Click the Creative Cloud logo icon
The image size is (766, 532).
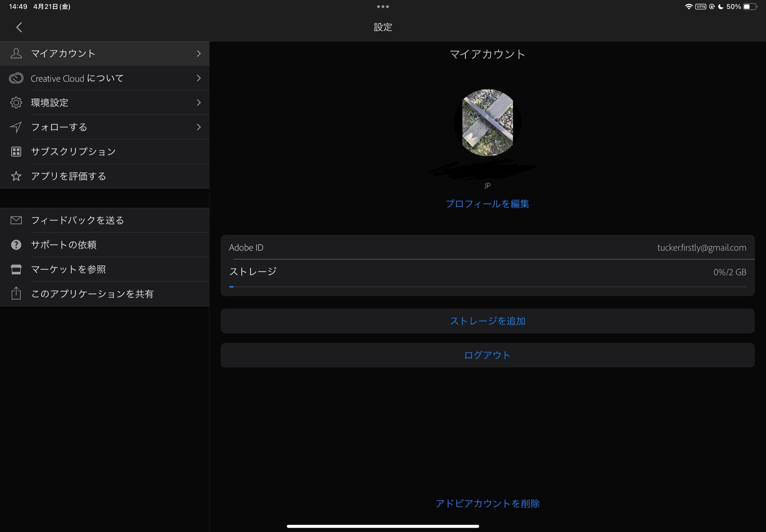[16, 78]
